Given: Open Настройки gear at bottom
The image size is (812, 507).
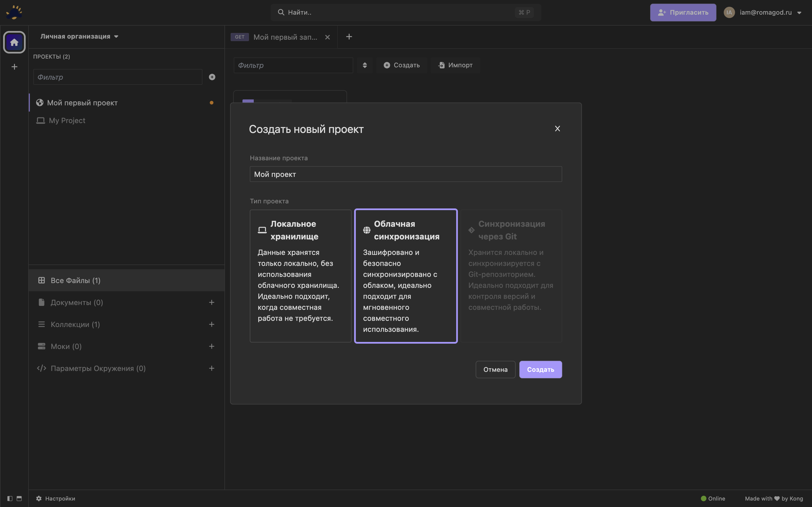Looking at the screenshot, I should pos(56,498).
